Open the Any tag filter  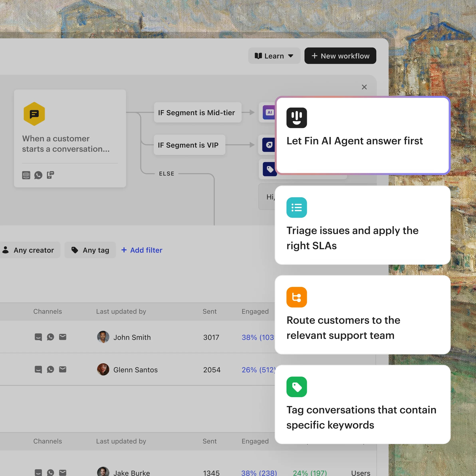90,250
